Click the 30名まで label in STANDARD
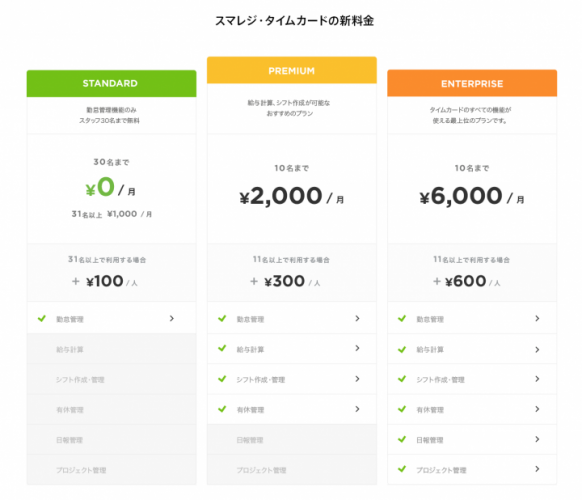Viewport: 582px width, 500px height. [111, 162]
